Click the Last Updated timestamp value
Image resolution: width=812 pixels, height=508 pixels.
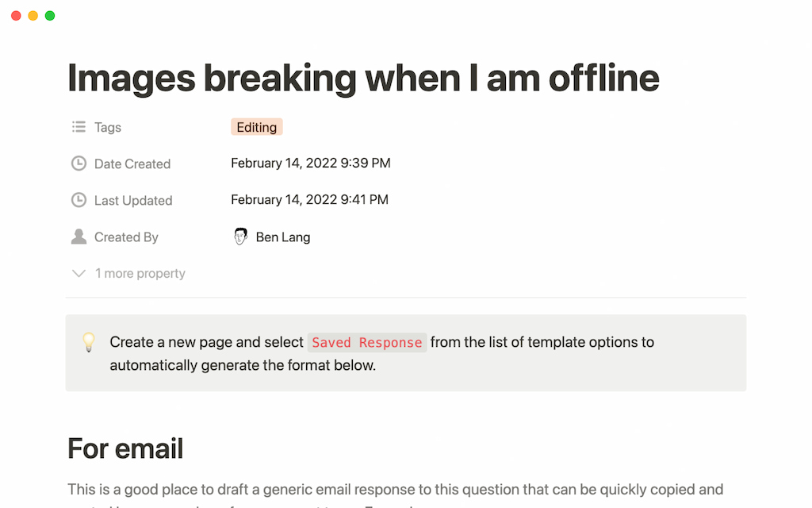tap(309, 199)
